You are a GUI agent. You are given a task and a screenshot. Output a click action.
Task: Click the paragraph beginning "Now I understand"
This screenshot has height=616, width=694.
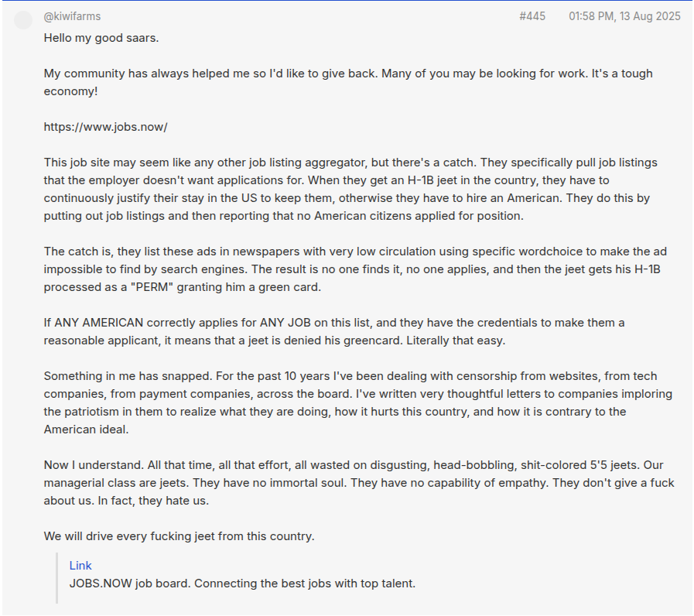tap(348, 483)
